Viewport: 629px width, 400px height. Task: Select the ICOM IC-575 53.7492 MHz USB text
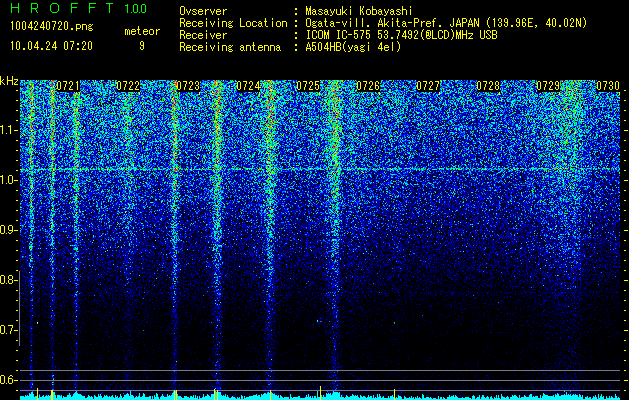point(401,35)
